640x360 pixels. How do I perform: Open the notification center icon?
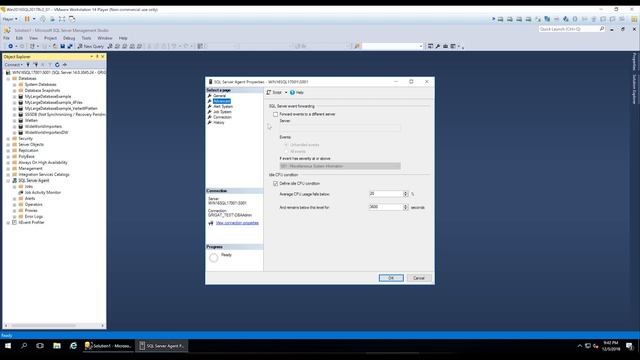[629, 346]
